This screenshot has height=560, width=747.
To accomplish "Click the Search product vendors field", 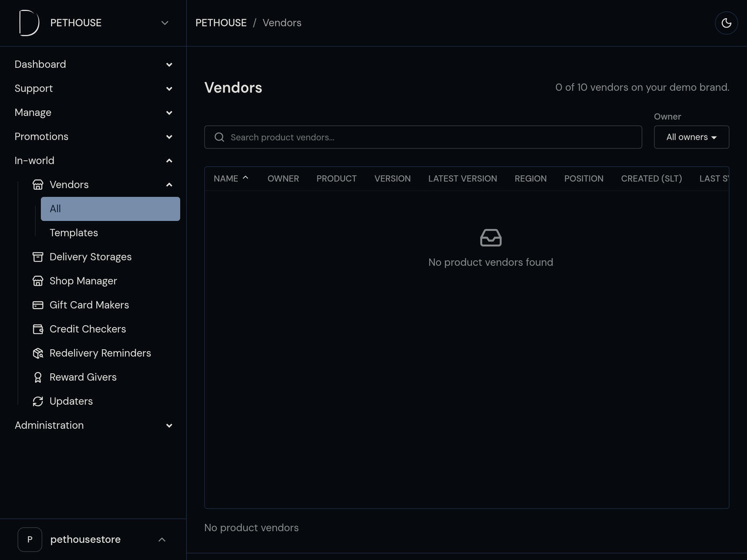I will (423, 137).
